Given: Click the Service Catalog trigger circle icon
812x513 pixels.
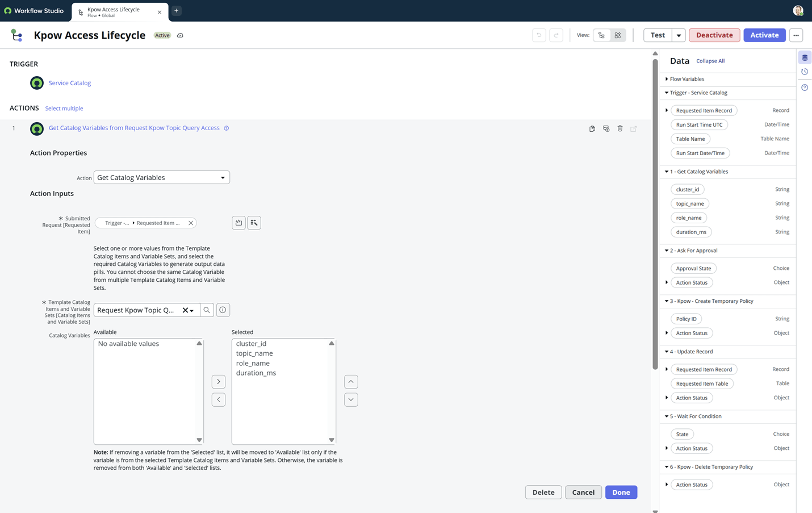Looking at the screenshot, I should [37, 83].
